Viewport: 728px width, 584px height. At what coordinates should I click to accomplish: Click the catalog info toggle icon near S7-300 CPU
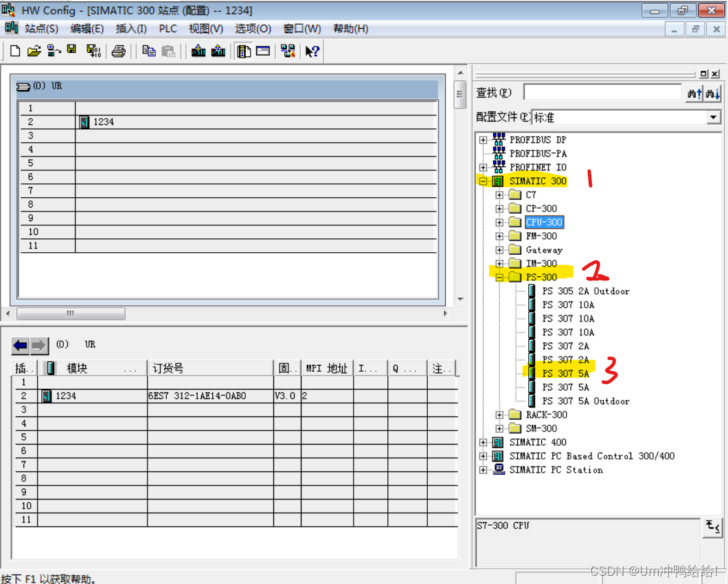pos(712,528)
